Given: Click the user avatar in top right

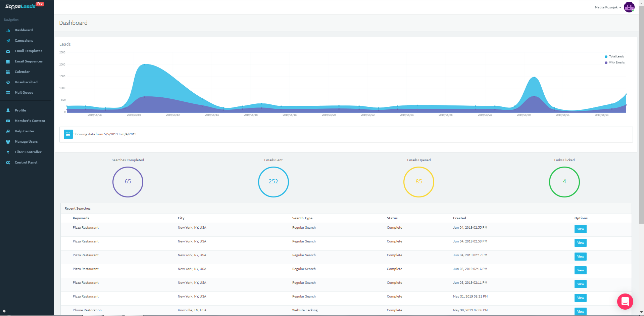Looking at the screenshot, I should coord(629,7).
